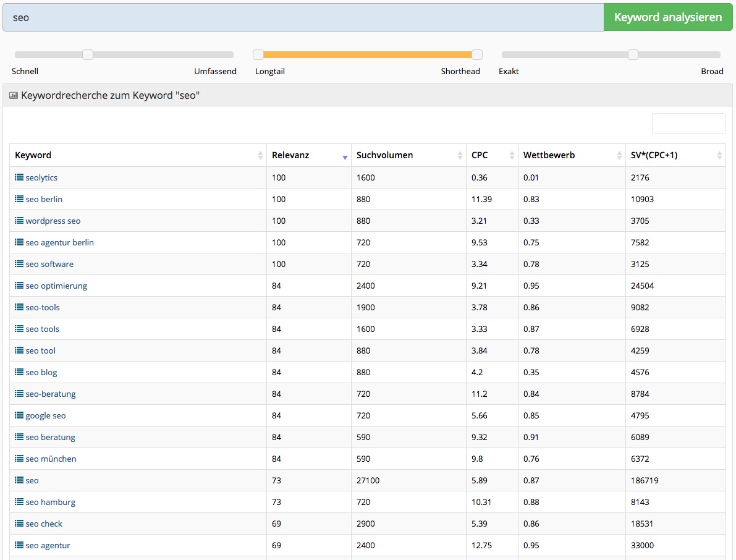Click the chart icon in Keywordrecherche header
Image resolution: width=736 pixels, height=560 pixels.
tap(14, 95)
